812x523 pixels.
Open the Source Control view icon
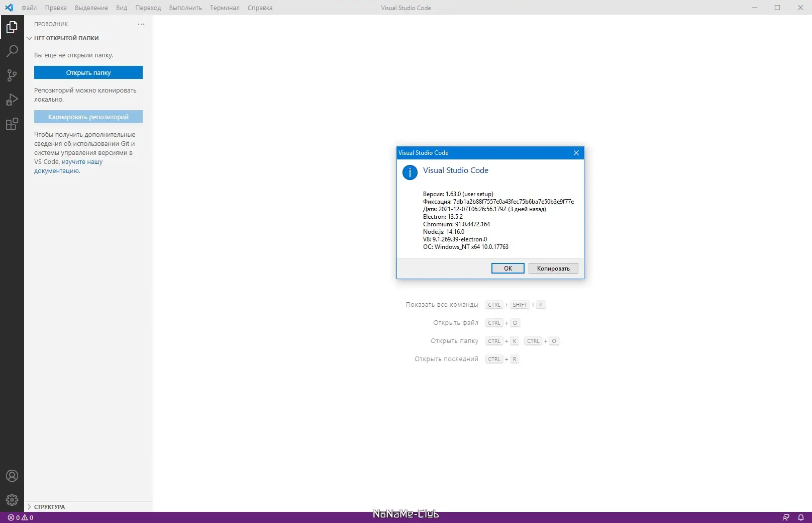(x=12, y=75)
